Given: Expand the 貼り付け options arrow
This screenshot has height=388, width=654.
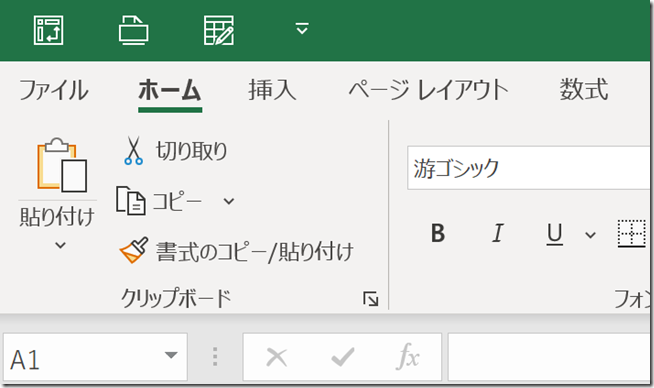Looking at the screenshot, I should coord(60,245).
